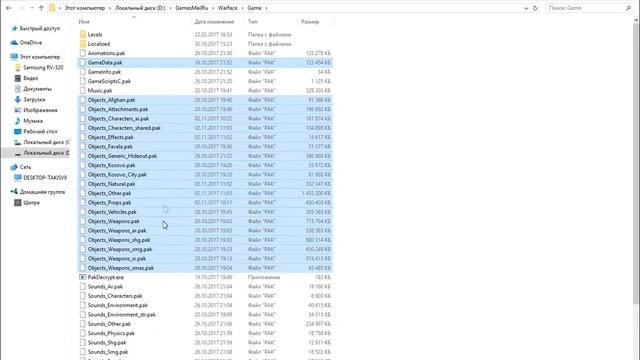Open Домашняя группа in navigation pane
The height and width of the screenshot is (360, 640).
click(42, 192)
